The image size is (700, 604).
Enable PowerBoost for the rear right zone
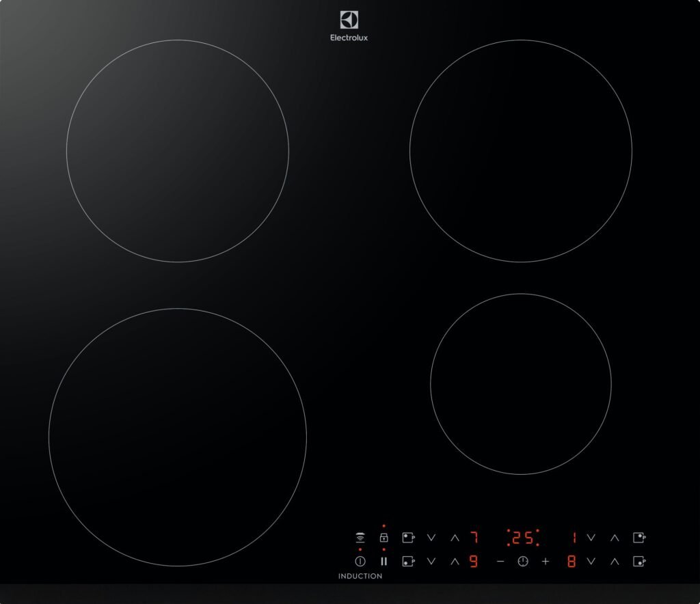click(639, 538)
